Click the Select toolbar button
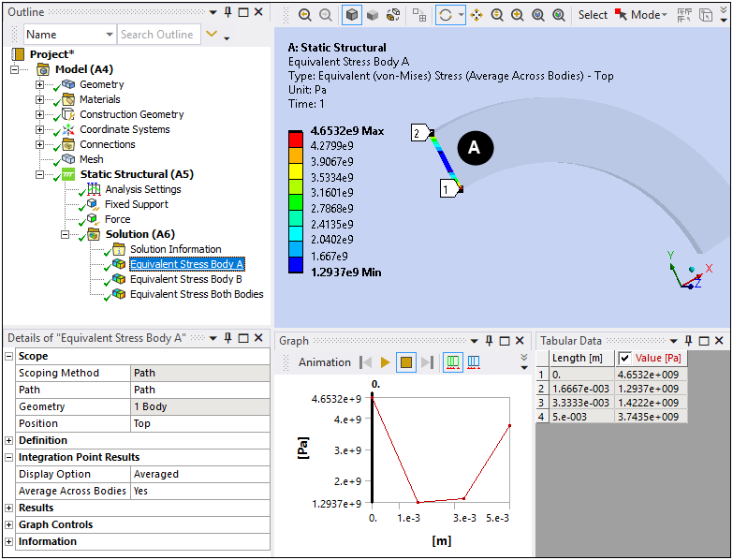Image resolution: width=733 pixels, height=560 pixels. [x=593, y=15]
